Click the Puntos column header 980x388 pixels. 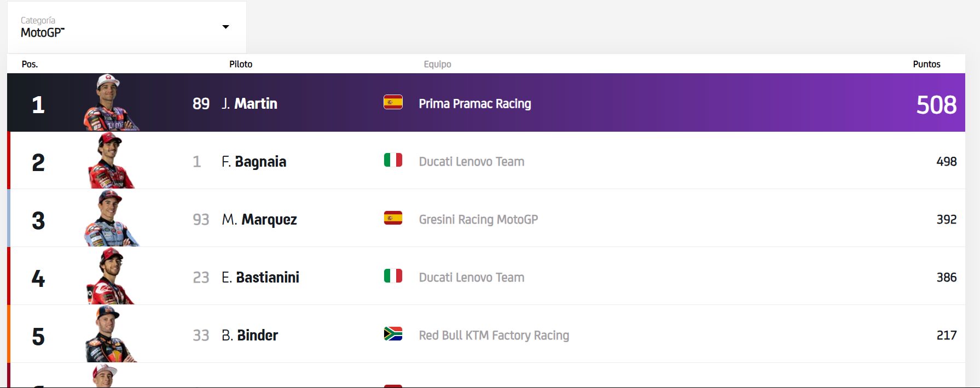(926, 64)
